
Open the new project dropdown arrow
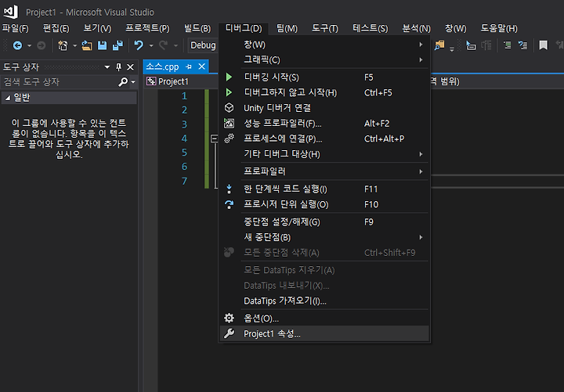click(75, 46)
